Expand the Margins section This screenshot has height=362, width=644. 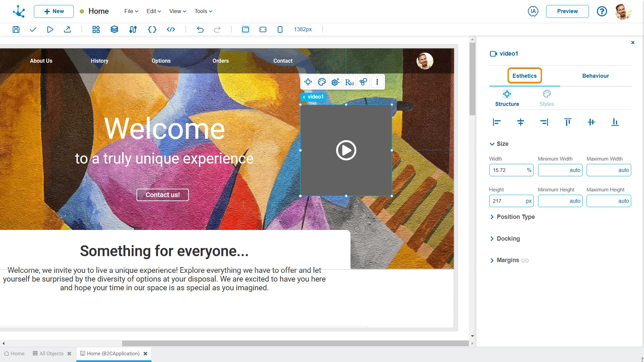coord(492,260)
